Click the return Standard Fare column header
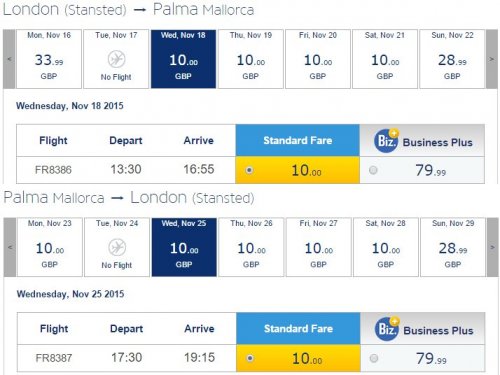Screen dimensions: 500x375 tap(298, 328)
